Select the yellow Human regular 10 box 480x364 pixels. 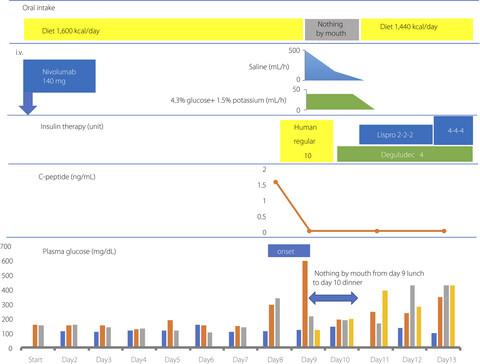coord(307,141)
